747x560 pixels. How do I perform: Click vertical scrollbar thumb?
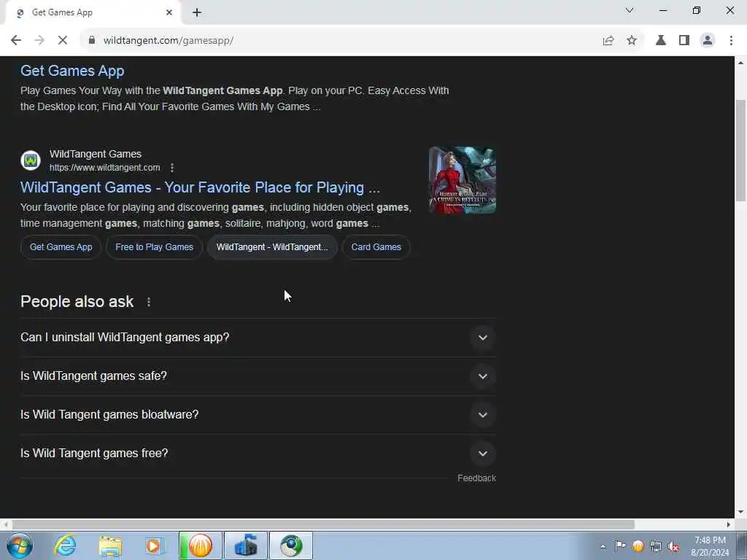pos(740,150)
